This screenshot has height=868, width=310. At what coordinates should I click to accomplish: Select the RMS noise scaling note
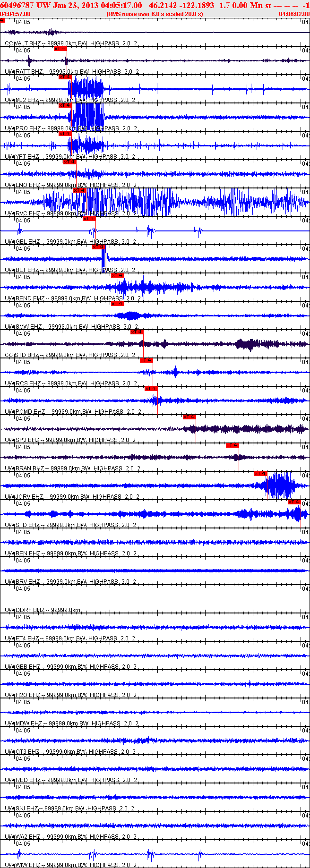click(155, 14)
